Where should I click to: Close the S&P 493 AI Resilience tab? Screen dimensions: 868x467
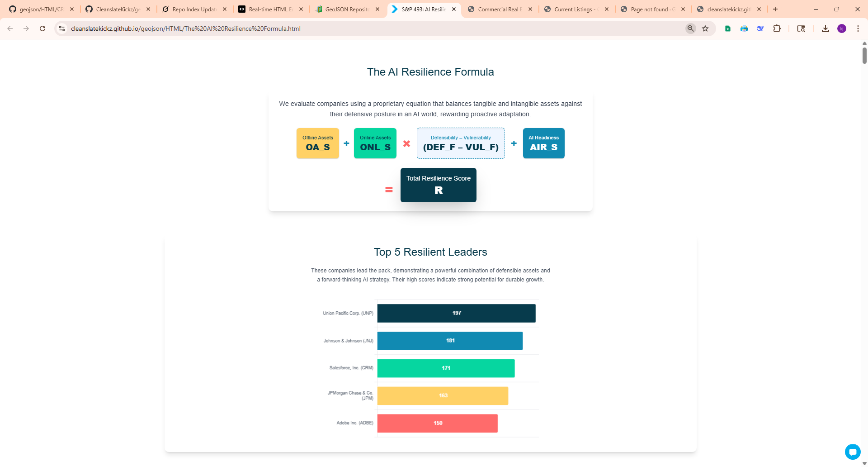coord(454,9)
